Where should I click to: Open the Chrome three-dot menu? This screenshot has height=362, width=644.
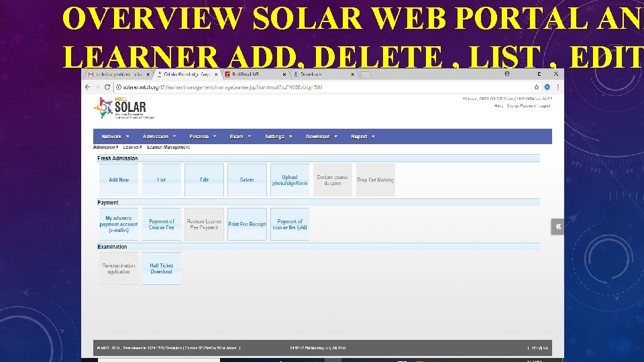557,87
